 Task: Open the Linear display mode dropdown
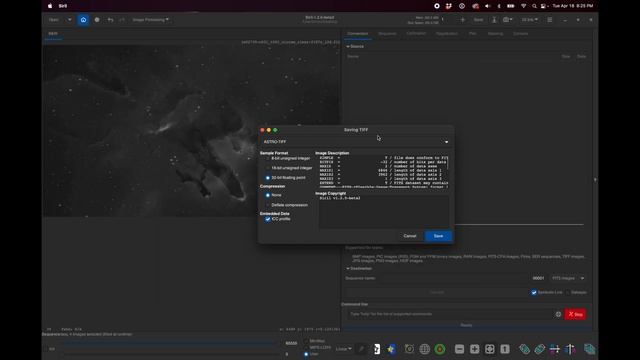343,349
